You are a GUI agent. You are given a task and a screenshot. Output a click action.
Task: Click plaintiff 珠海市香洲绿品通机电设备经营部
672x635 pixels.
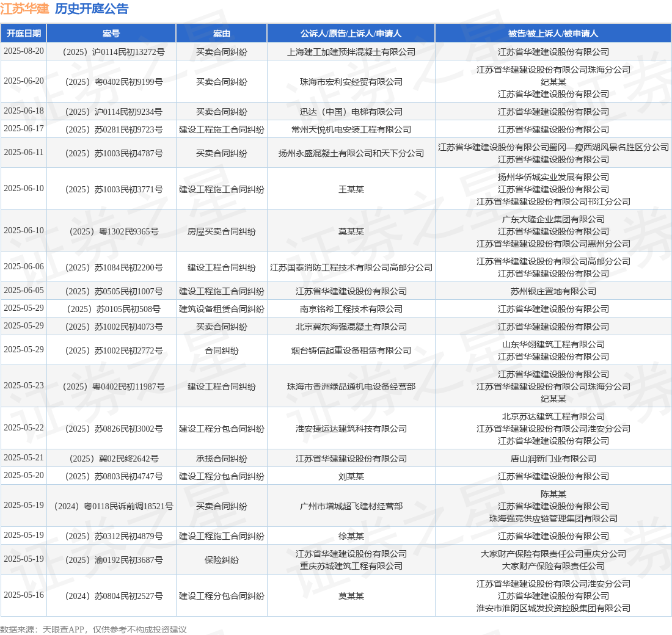click(x=351, y=386)
